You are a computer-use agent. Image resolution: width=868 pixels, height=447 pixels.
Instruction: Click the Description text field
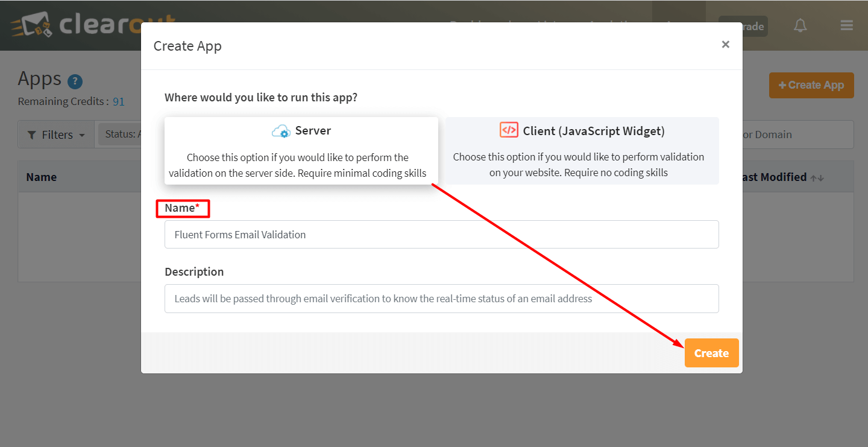coord(442,298)
